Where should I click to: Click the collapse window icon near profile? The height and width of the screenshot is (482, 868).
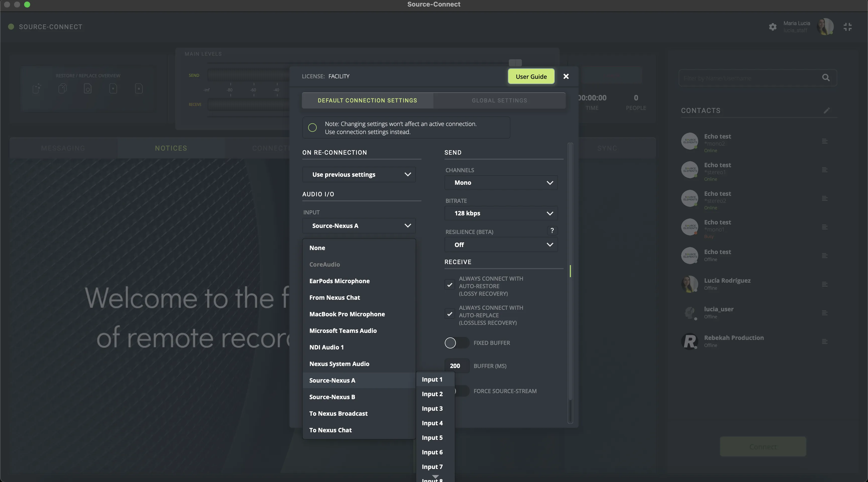coord(847,27)
